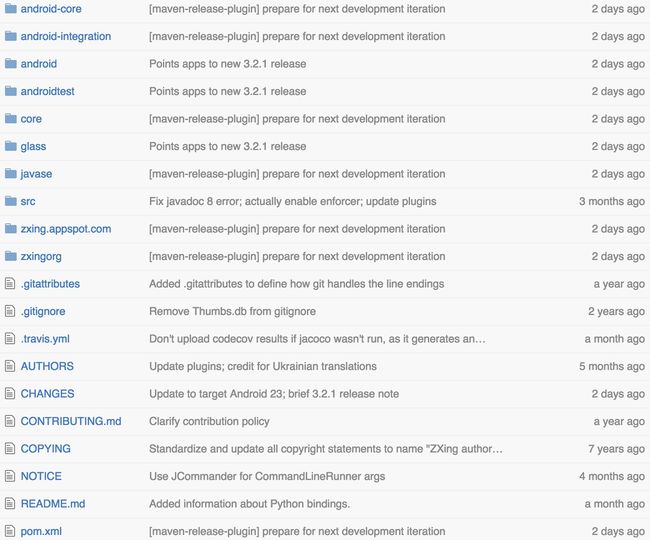Screen dimensions: 650x540
Task: Click the folder icon beside src
Action: tap(10, 201)
